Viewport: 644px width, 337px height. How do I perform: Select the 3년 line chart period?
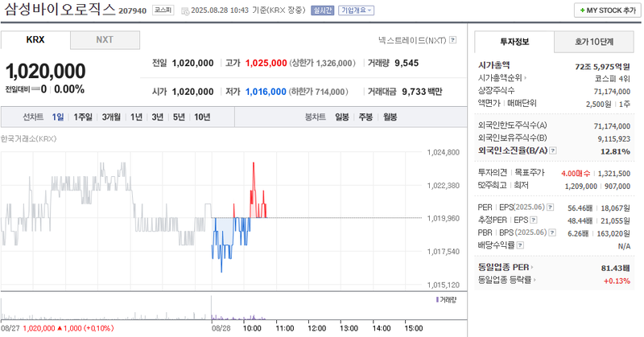point(158,117)
